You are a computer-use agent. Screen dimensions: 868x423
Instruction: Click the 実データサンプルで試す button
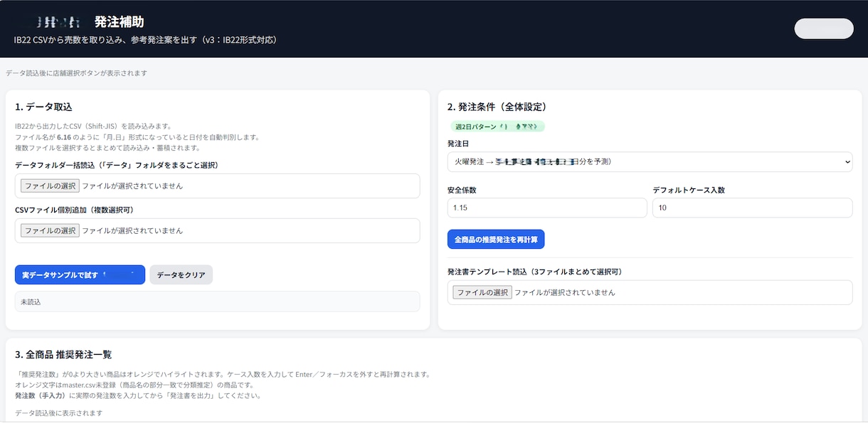pyautogui.click(x=80, y=274)
